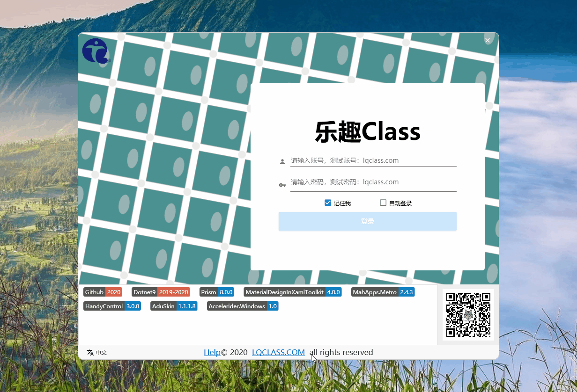Viewport: 577px width, 392px height.
Task: Toggle the 记住我 checkbox
Action: [x=338, y=203]
